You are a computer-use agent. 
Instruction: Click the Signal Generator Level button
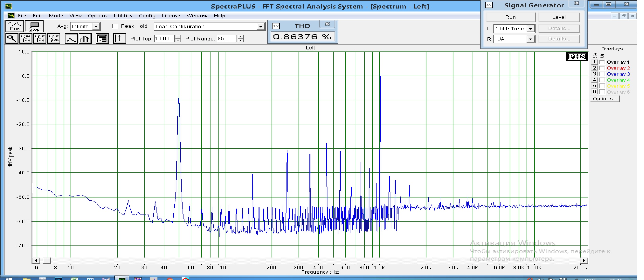(559, 17)
